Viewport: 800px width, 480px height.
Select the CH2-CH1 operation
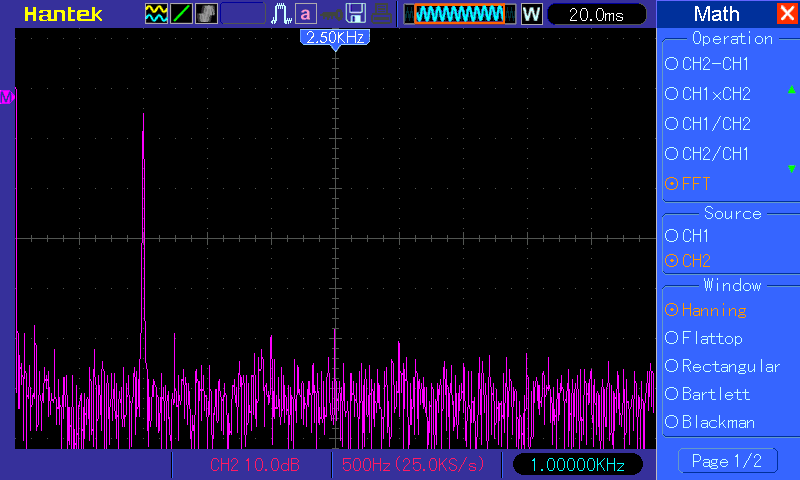707,64
